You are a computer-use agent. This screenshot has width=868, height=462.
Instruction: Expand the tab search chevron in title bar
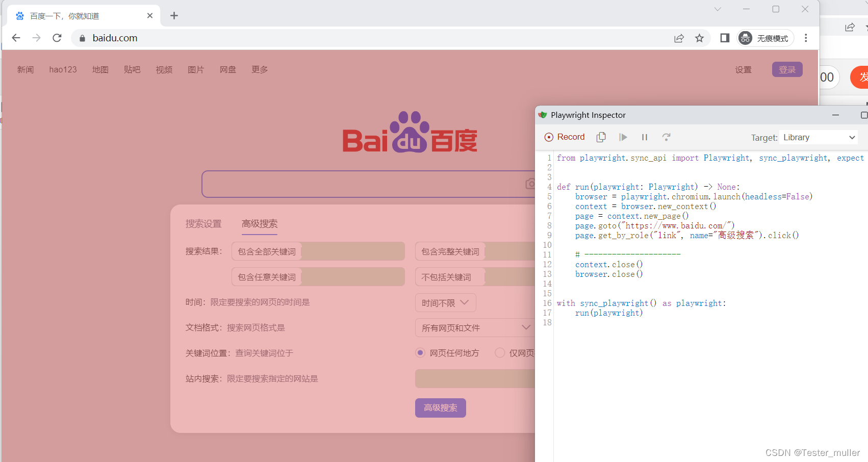point(718,9)
